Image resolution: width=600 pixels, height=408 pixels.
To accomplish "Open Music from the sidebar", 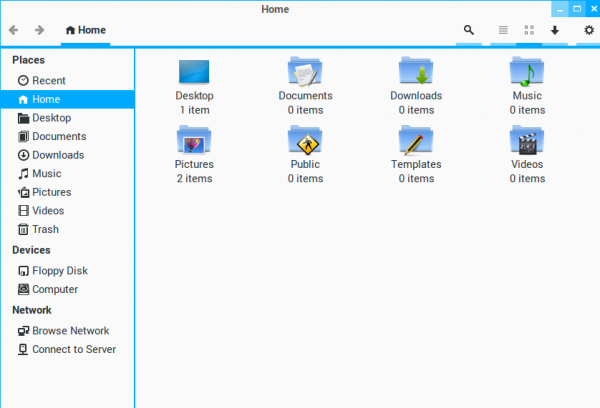I will click(x=67, y=173).
